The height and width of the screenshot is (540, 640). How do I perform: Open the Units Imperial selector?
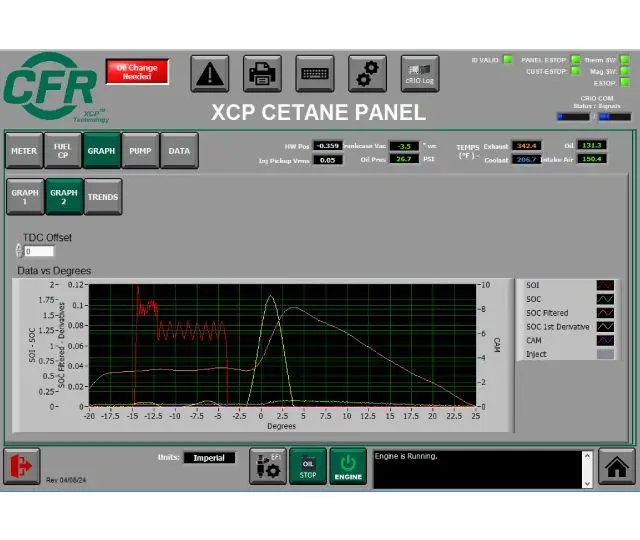pos(209,458)
